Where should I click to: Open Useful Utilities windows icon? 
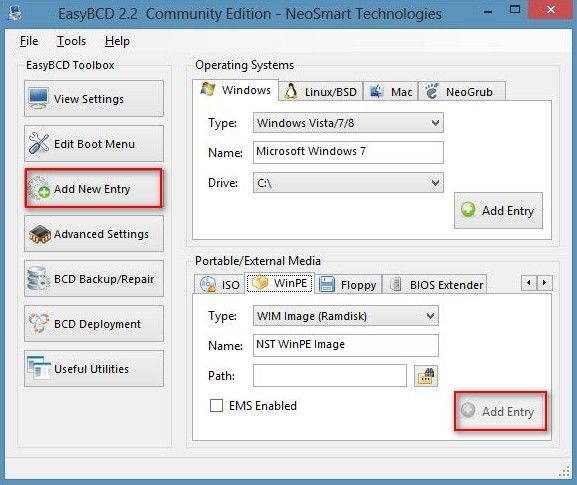pos(39,368)
